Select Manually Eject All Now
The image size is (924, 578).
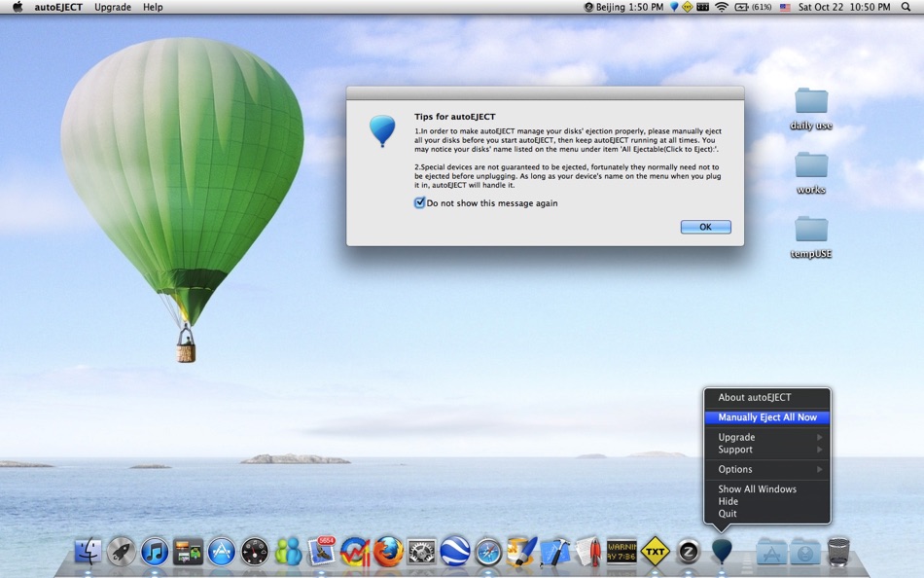(x=767, y=417)
